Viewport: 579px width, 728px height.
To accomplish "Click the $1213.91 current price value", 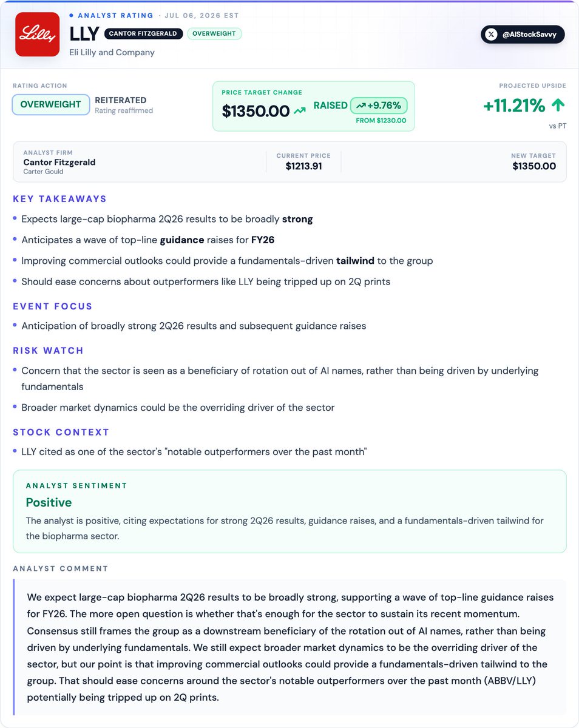I will tap(303, 166).
